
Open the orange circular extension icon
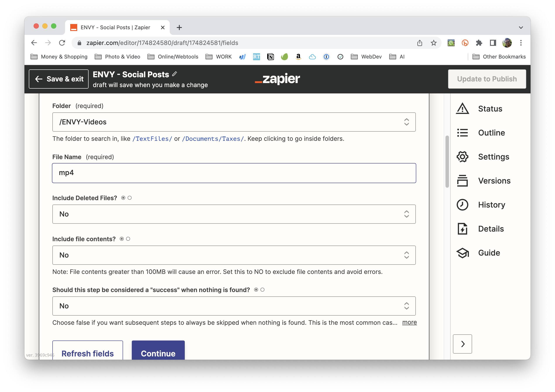(465, 43)
